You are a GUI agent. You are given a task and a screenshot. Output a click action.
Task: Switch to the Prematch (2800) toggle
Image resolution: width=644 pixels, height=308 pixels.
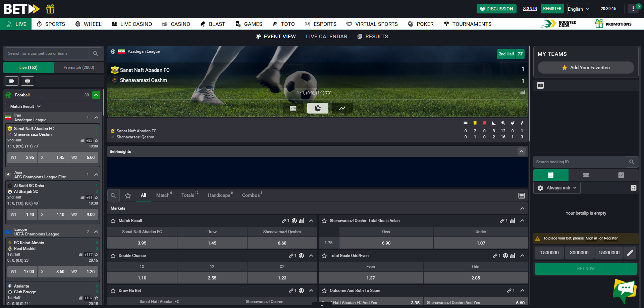tap(79, 68)
